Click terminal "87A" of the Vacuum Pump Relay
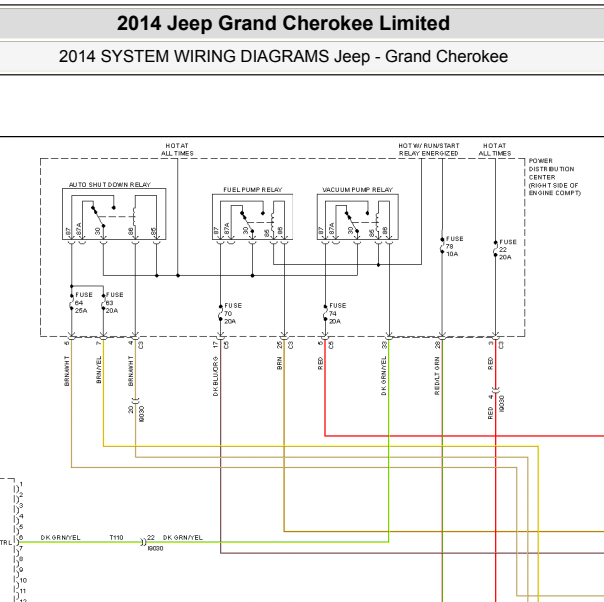 332,229
